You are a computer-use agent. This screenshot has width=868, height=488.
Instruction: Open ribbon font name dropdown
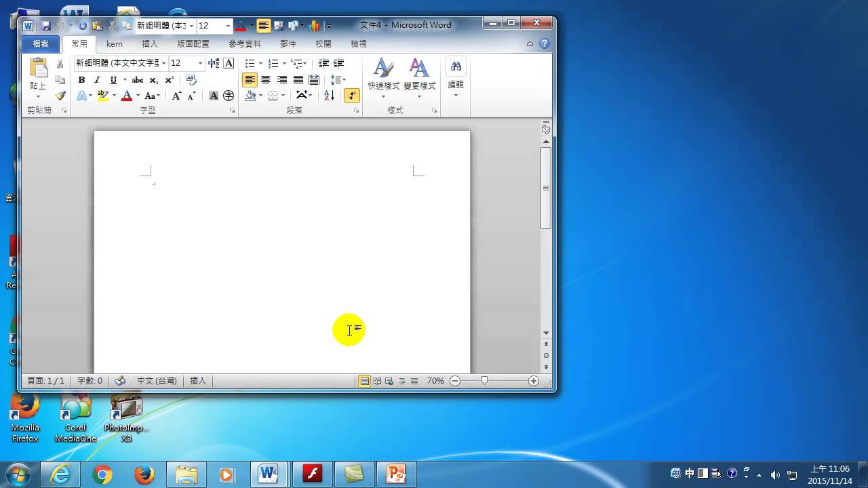163,63
